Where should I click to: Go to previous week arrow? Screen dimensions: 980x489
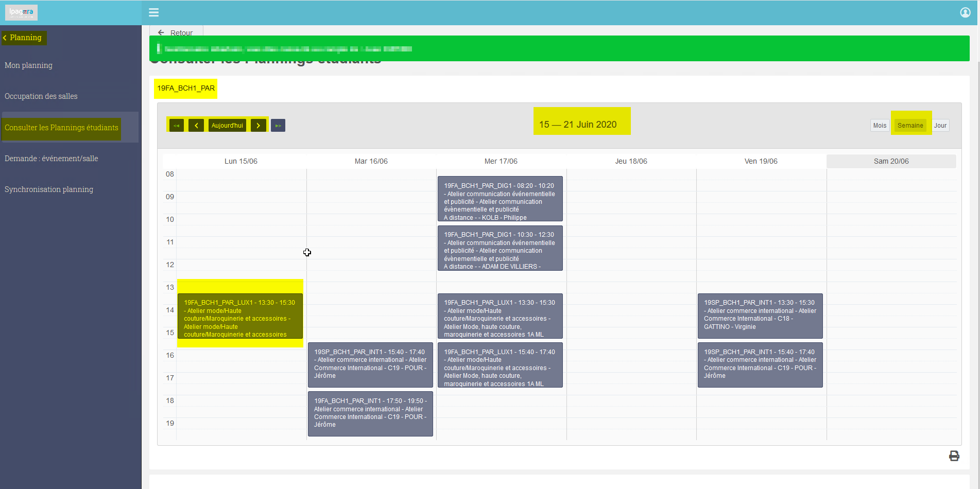pyautogui.click(x=196, y=126)
